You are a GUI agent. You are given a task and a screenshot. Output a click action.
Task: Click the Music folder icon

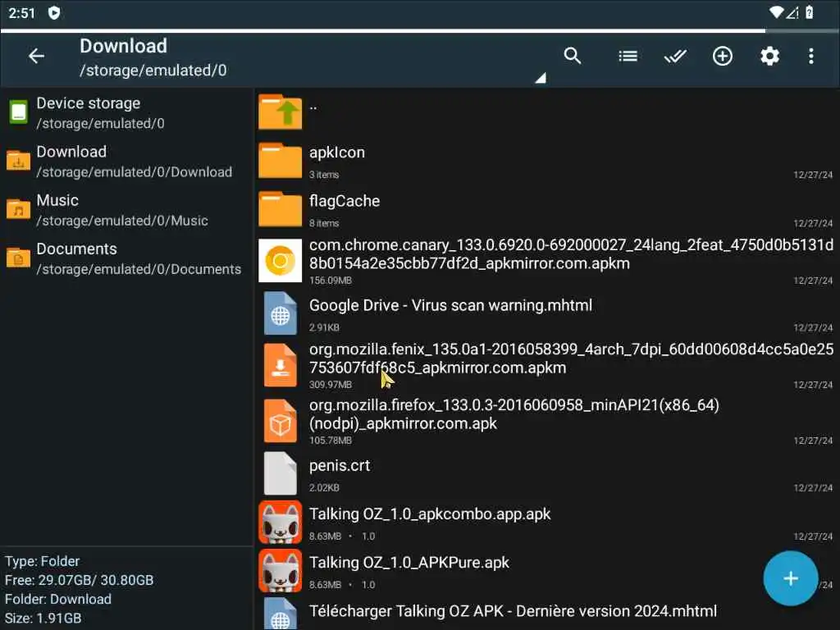[x=18, y=209]
